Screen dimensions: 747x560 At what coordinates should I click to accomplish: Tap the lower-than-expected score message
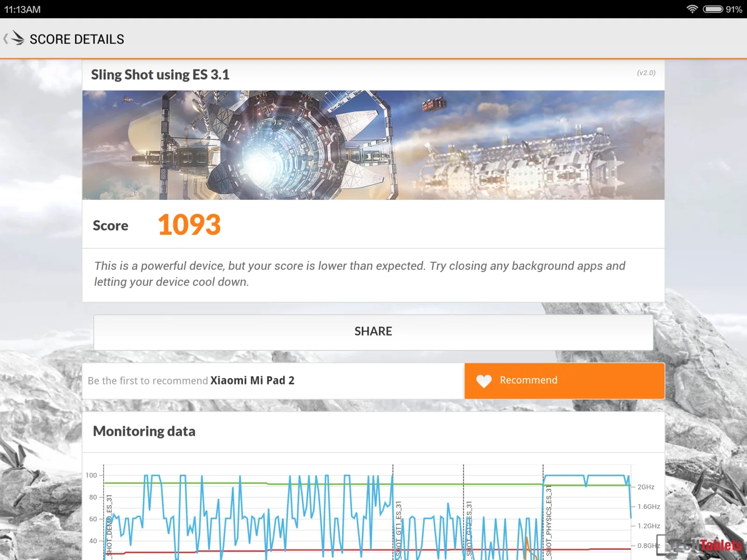point(359,273)
